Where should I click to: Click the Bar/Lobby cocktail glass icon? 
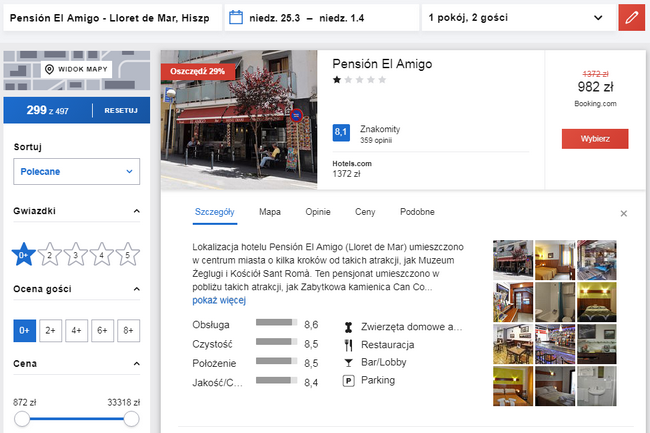tap(349, 363)
